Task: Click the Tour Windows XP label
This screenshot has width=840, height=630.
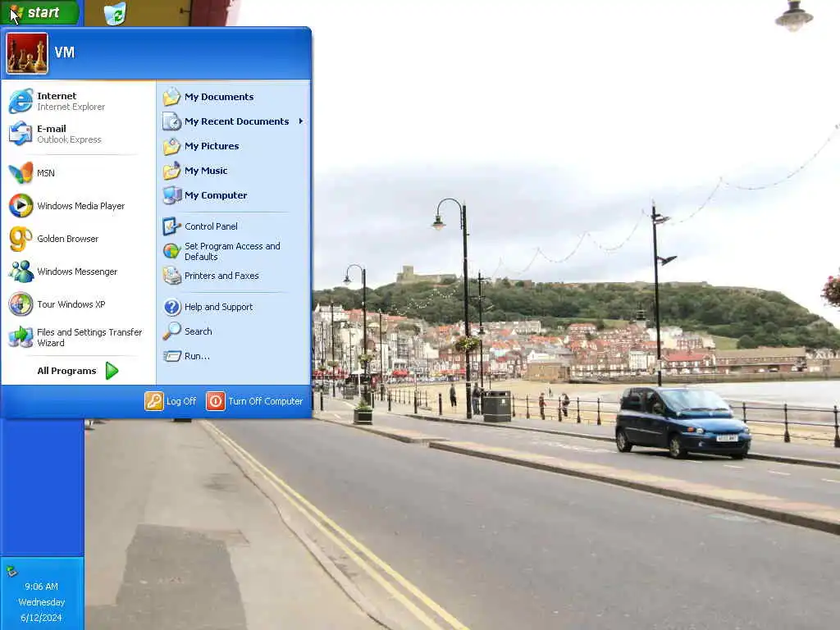Action: coord(71,304)
